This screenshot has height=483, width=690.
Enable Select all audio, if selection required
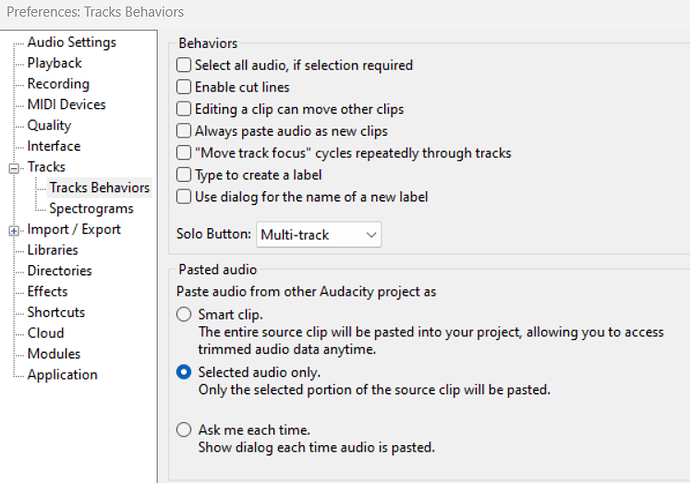184,65
